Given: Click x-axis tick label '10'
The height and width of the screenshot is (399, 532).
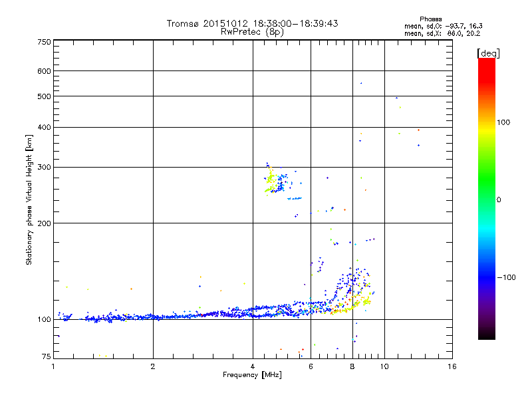Looking at the screenshot, I should coord(384,366).
